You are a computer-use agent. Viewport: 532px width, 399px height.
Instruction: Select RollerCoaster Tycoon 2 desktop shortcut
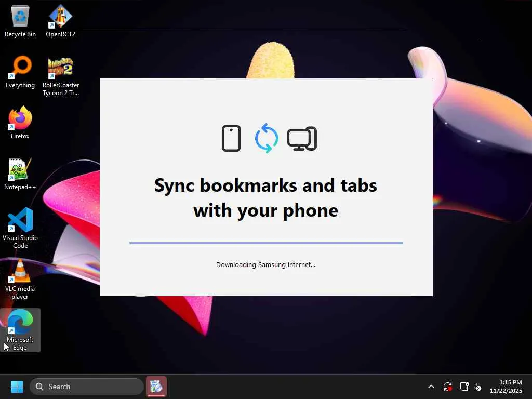coord(60,76)
